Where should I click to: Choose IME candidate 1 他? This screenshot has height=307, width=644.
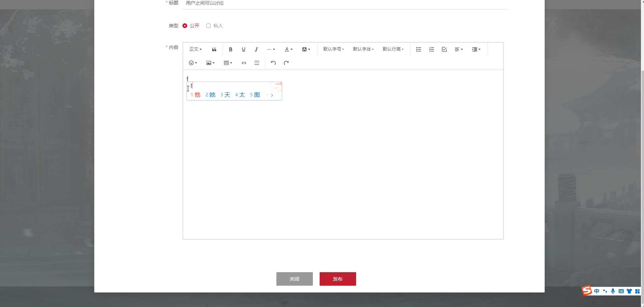[x=196, y=95]
